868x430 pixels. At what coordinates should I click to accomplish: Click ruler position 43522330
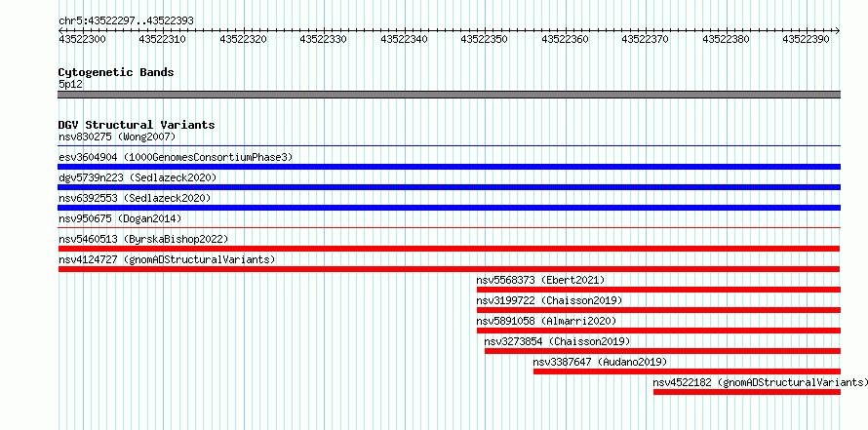[324, 39]
